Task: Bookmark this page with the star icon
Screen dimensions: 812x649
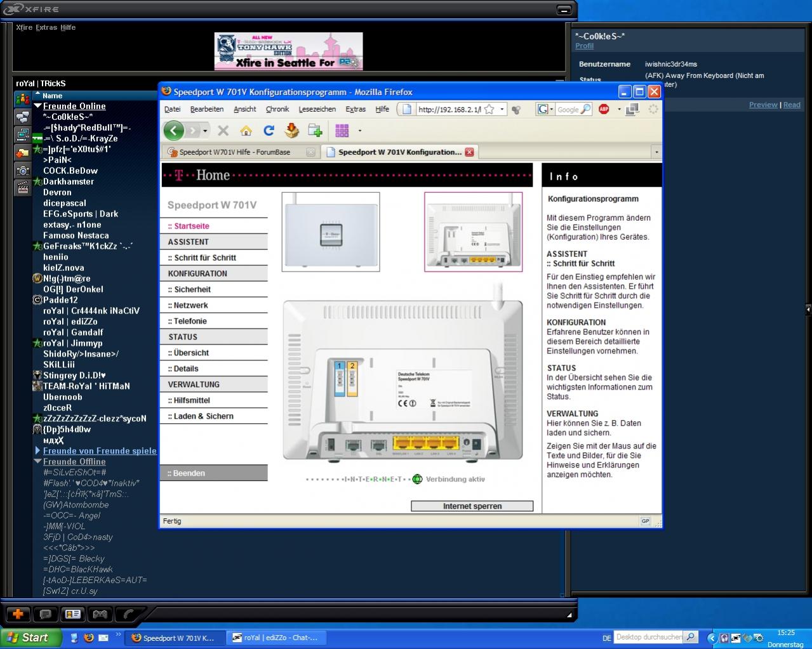Action: coord(489,109)
